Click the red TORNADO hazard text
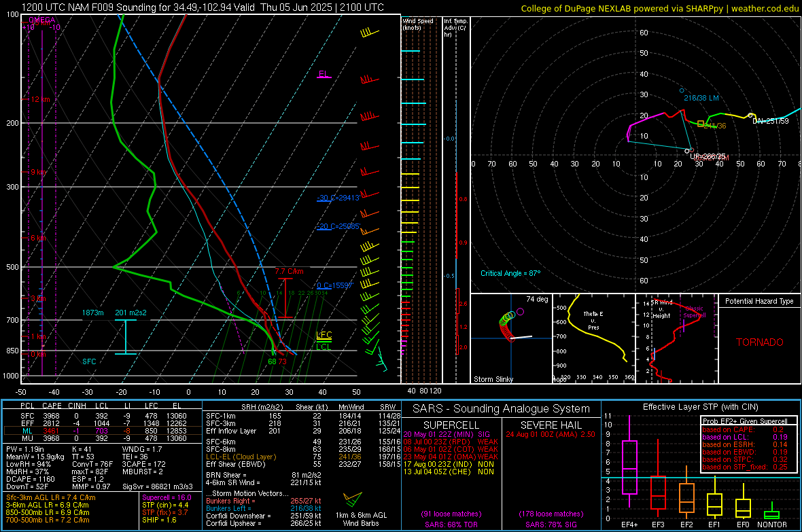 pos(760,342)
